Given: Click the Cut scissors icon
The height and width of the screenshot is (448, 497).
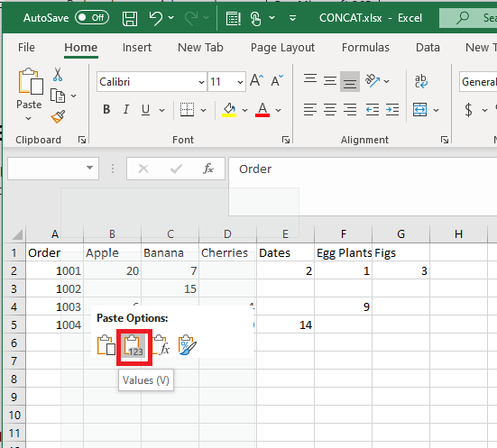Looking at the screenshot, I should pyautogui.click(x=58, y=75).
